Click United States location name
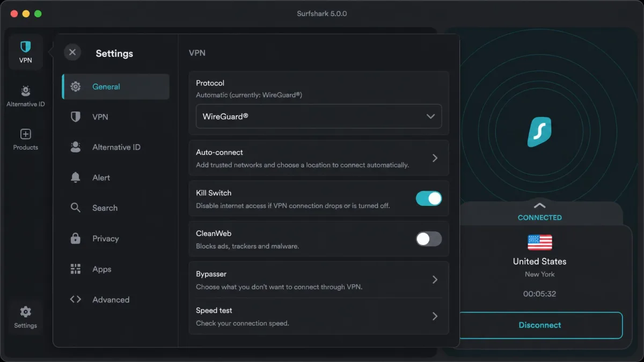Image resolution: width=644 pixels, height=362 pixels. click(x=540, y=261)
